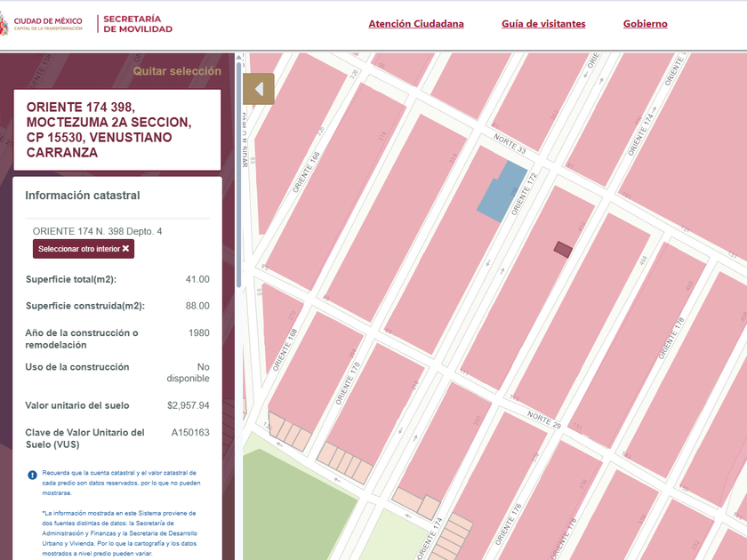747x560 pixels.
Task: Click the Información catastral heading
Action: pos(82,196)
